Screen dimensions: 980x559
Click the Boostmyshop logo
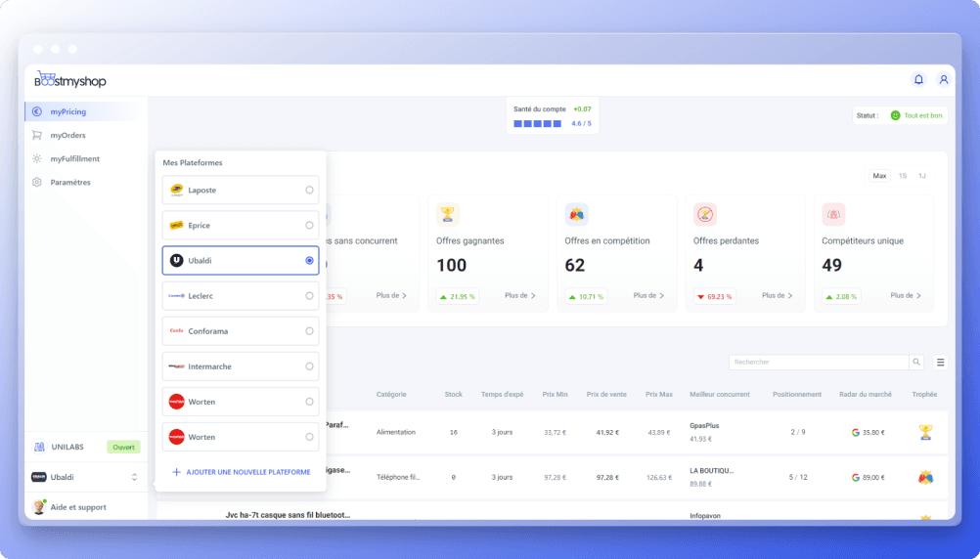[x=70, y=80]
